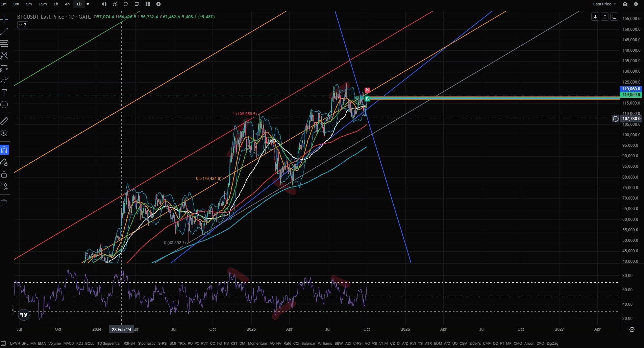Screen dimensions: 644x348
Task: Add a plus marker at price 107,730.0
Action: [x=616, y=119]
